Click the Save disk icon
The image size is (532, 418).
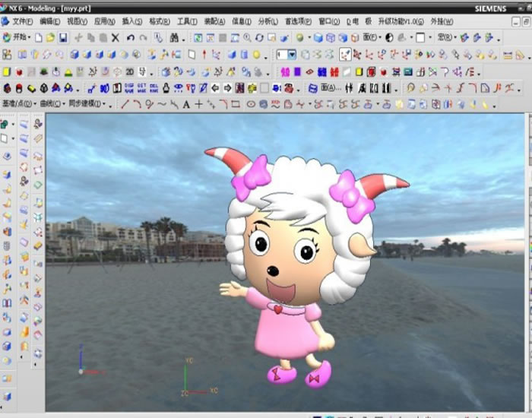(63, 37)
